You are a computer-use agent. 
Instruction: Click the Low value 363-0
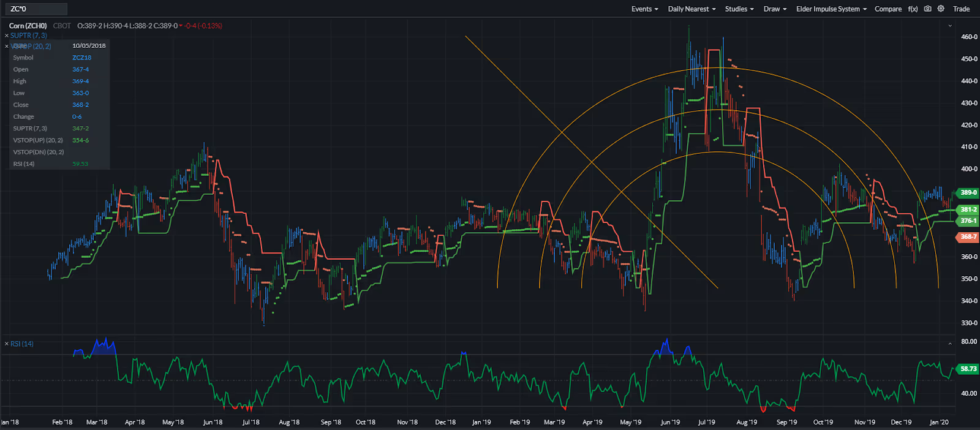tap(80, 93)
